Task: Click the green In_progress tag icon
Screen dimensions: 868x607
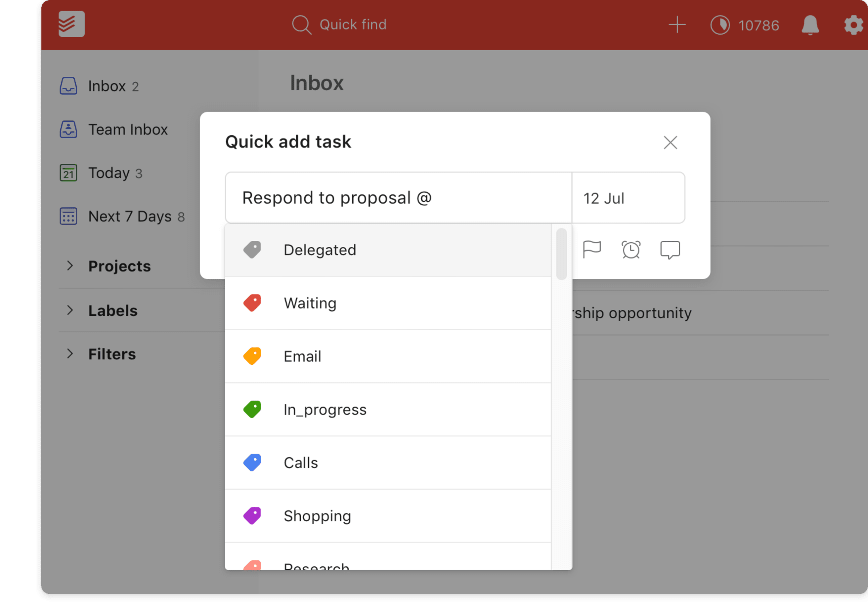Action: 252,409
